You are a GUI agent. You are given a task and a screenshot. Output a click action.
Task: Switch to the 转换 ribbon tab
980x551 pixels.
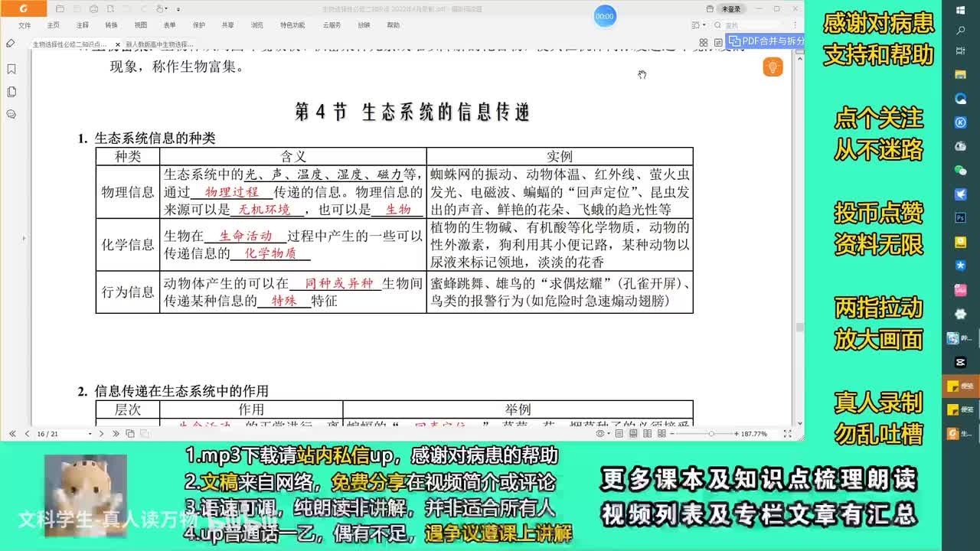[111, 25]
